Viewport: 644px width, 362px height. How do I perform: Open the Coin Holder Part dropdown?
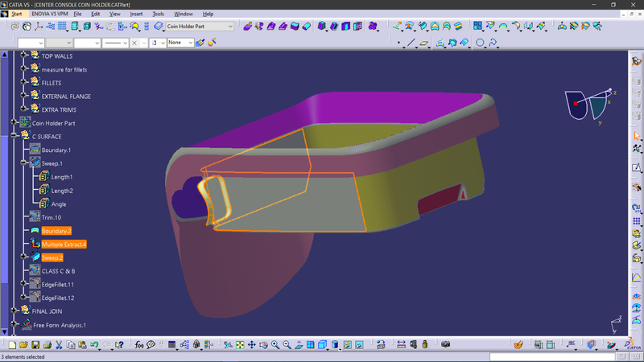(x=230, y=27)
